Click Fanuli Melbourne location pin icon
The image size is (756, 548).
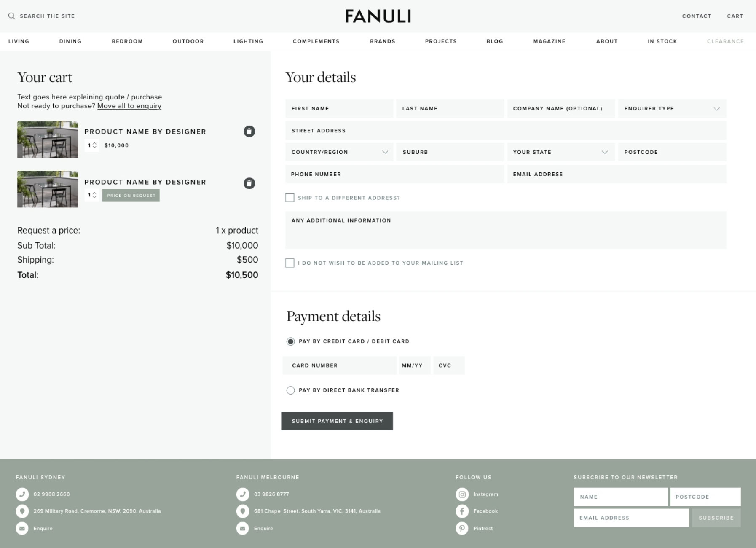243,511
